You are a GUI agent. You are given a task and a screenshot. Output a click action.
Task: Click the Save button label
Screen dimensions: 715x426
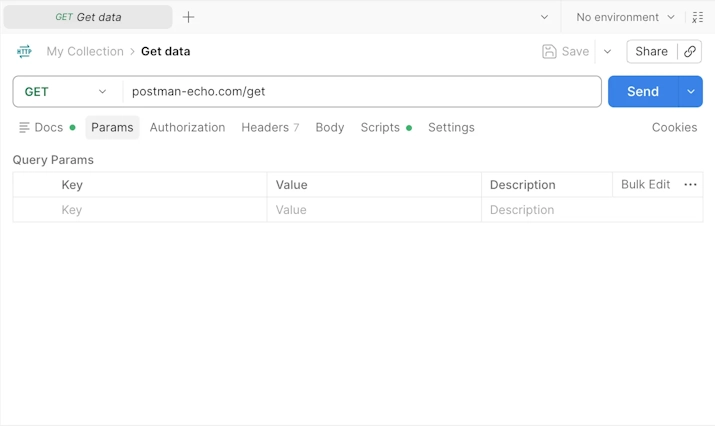click(575, 52)
